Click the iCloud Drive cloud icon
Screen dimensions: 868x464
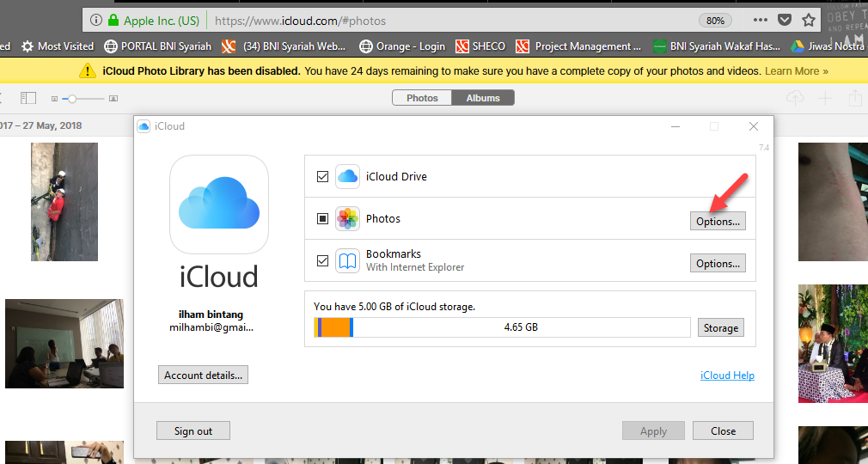coord(348,177)
